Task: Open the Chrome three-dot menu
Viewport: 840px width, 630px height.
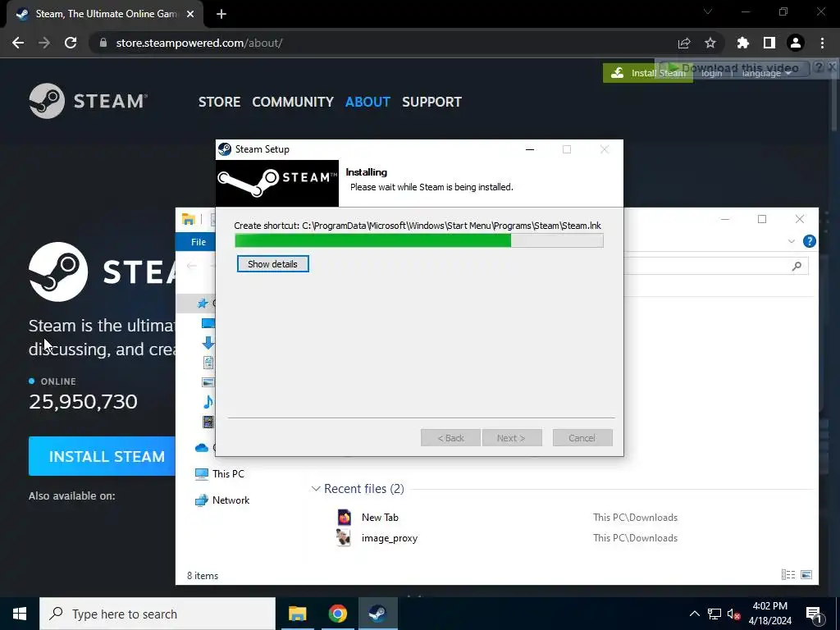Action: click(822, 43)
